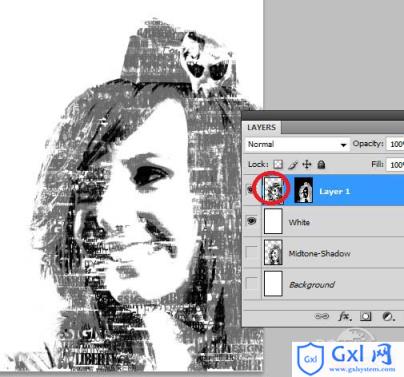404x377 pixels.
Task: Click the new adjustment layer icon
Action: click(x=388, y=316)
